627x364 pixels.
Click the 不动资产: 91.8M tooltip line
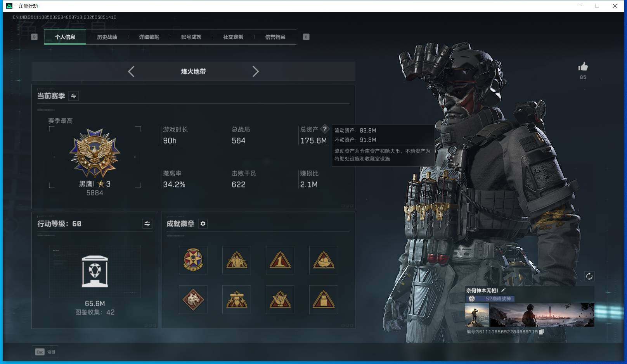tap(355, 140)
